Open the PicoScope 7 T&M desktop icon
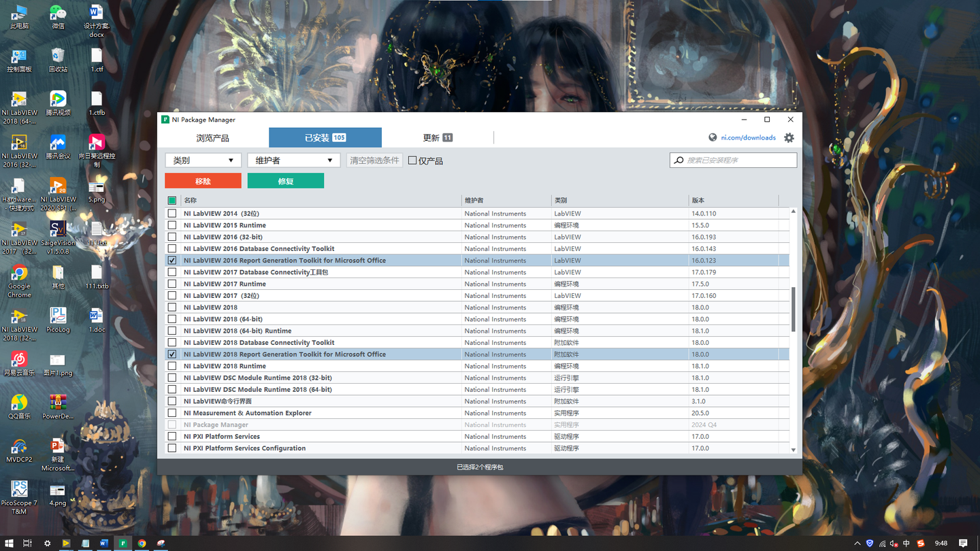Image resolution: width=980 pixels, height=551 pixels. 19,497
